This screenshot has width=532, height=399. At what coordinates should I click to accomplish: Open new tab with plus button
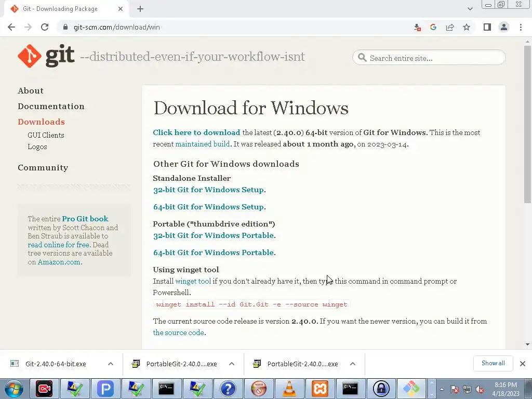140,9
